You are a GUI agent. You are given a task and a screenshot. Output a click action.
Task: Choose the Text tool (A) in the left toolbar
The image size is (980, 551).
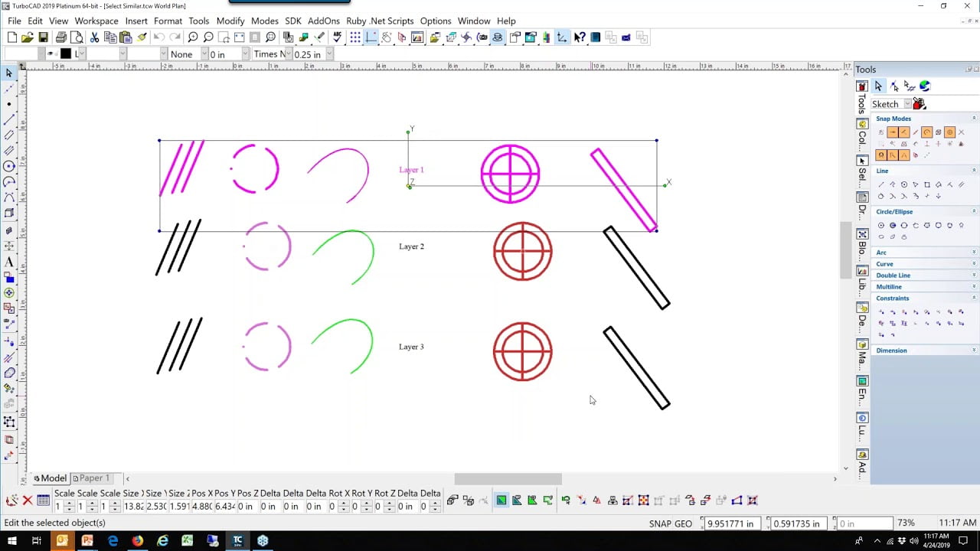9,262
